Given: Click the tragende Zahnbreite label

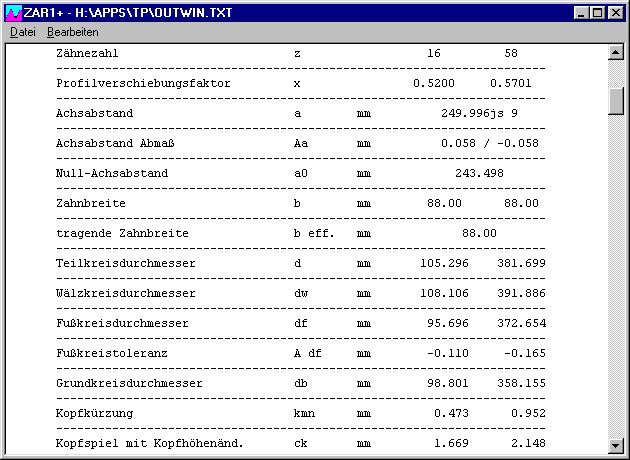Looking at the screenshot, I should (x=122, y=233).
